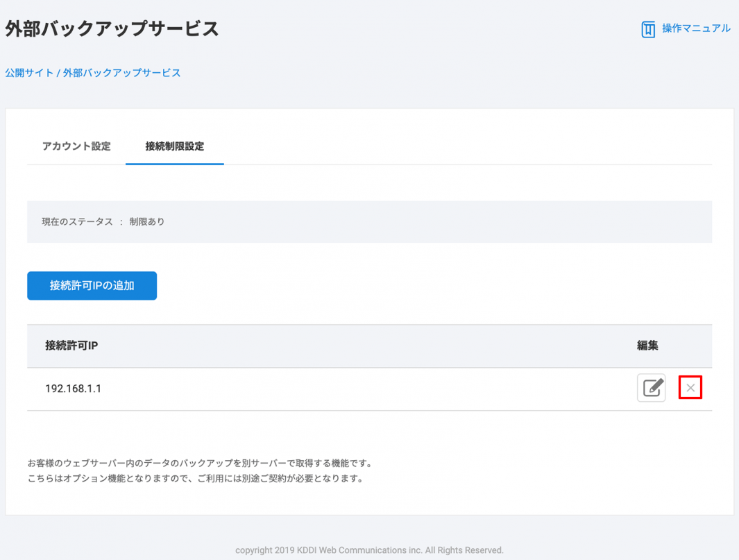Click the オプション機能 contract notice line

(195, 478)
